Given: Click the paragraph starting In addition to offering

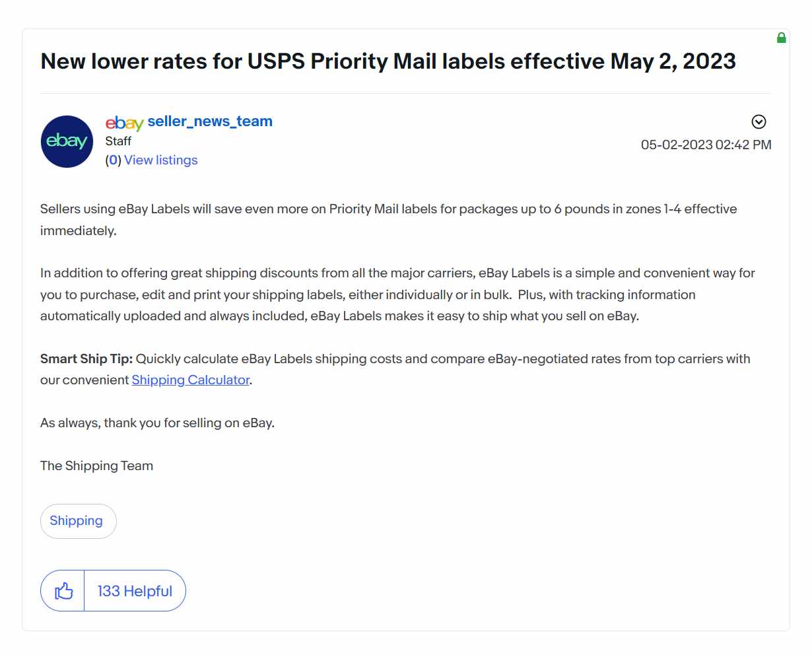Looking at the screenshot, I should (x=397, y=294).
